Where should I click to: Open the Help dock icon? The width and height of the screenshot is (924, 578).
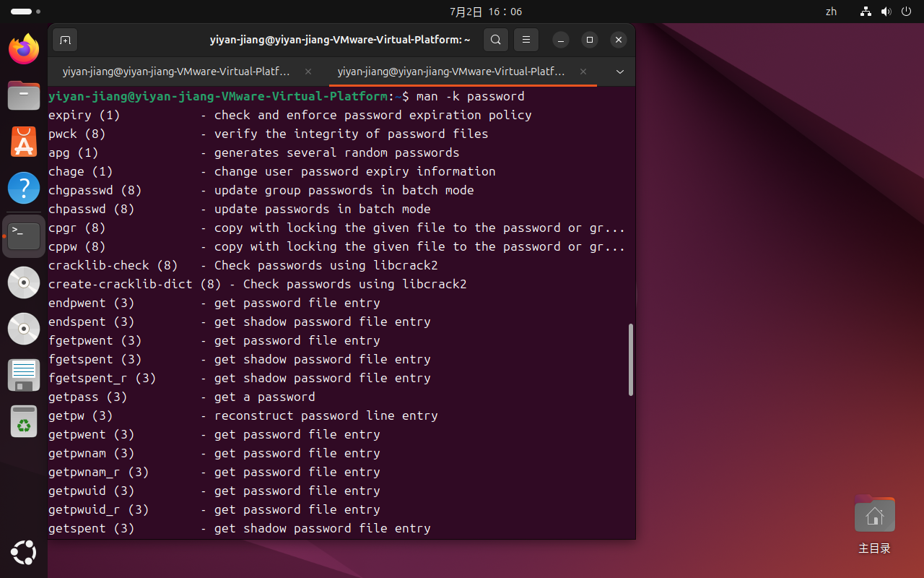tap(24, 188)
